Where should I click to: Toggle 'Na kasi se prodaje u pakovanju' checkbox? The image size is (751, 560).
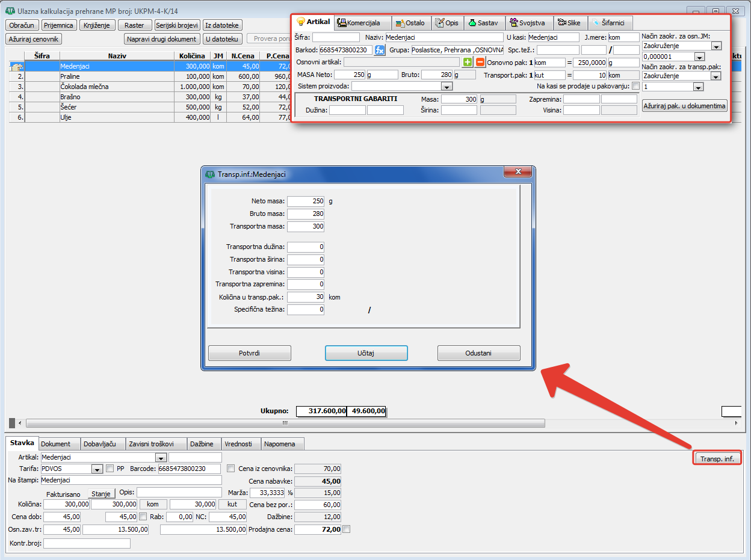point(636,87)
